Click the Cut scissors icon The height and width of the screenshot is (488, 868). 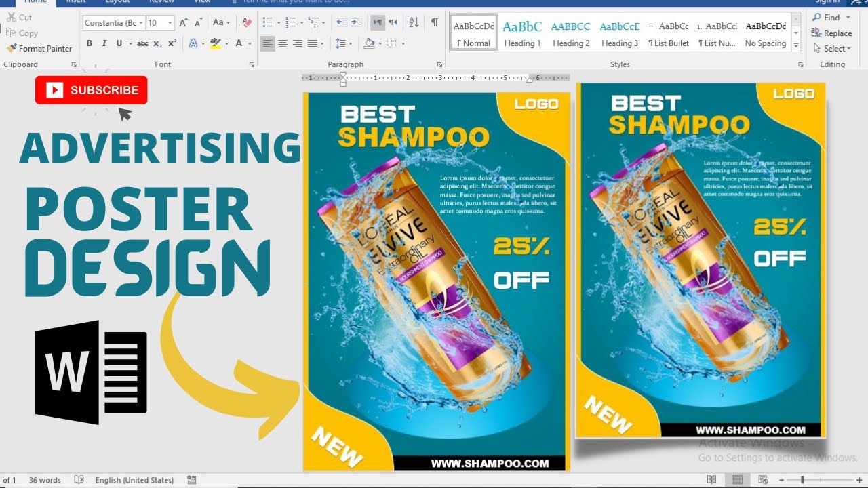12,17
